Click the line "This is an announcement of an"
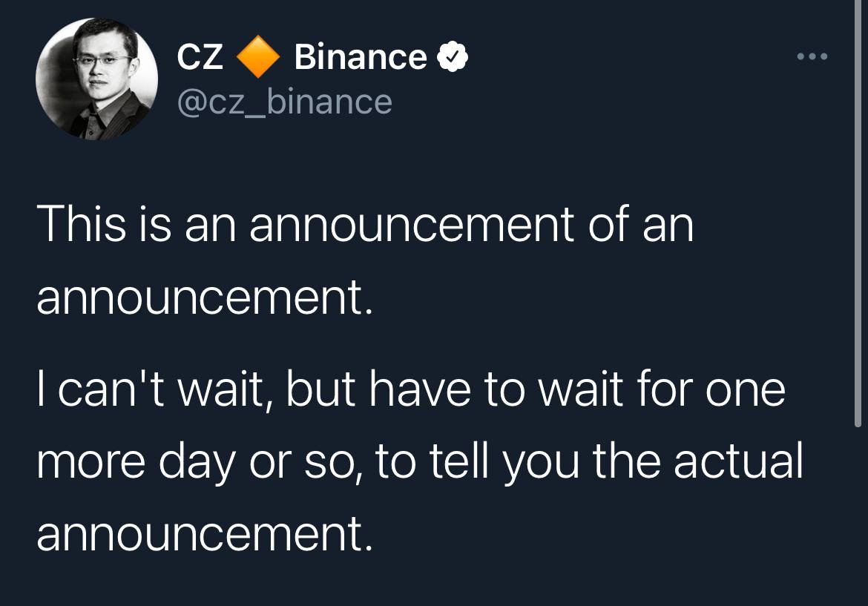Image resolution: width=868 pixels, height=606 pixels. (x=365, y=225)
